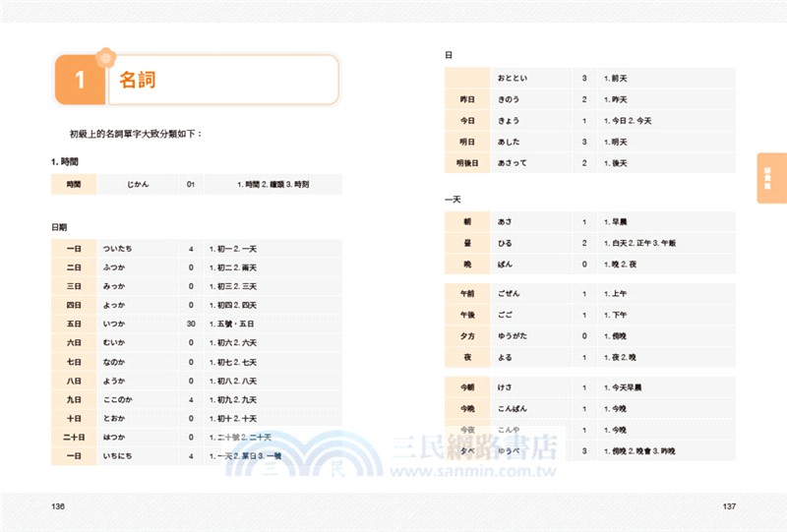This screenshot has width=787, height=532.
Task: Click the reading ゆうがた
Action: point(513,336)
